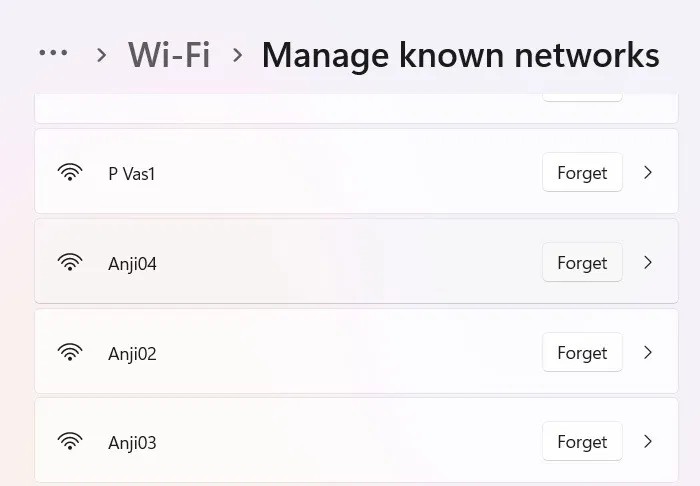Select the Anji02 network name
Screen dimensions: 700x486
coord(133,354)
